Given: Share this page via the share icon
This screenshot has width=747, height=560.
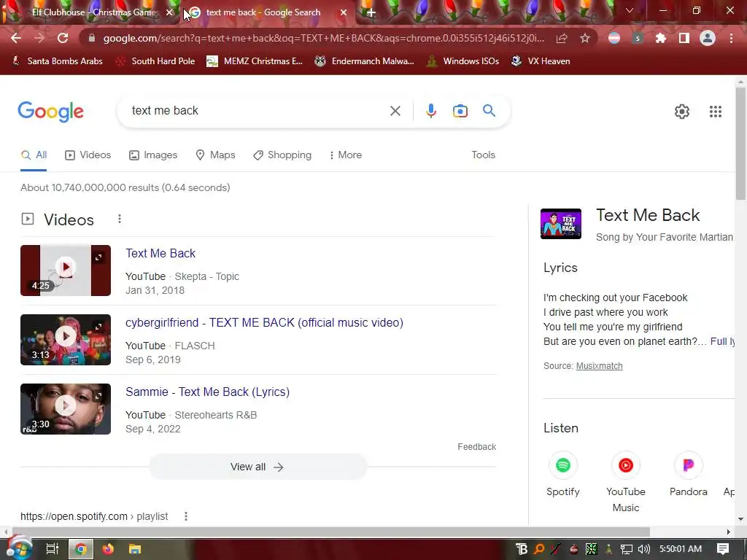Looking at the screenshot, I should [x=562, y=38].
